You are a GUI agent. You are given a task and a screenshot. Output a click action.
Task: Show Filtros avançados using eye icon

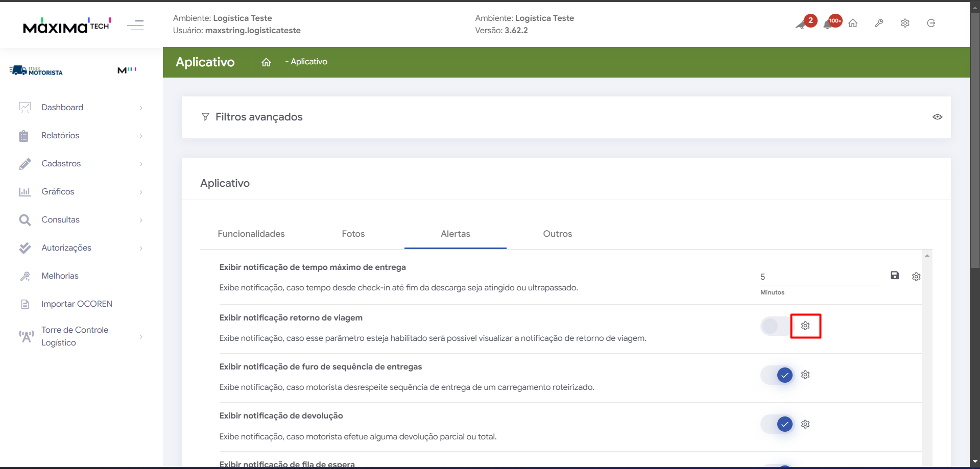point(937,117)
